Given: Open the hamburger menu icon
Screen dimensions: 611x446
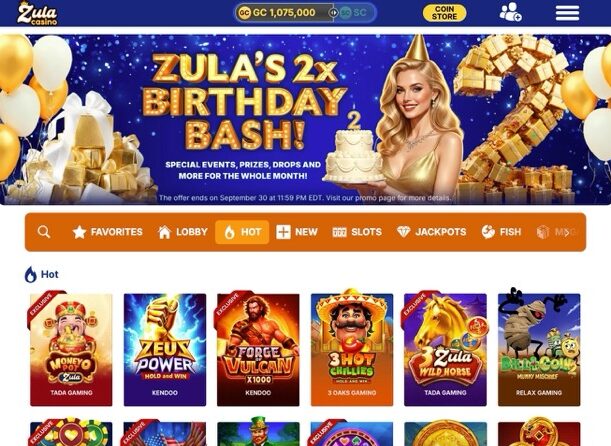Looking at the screenshot, I should [x=567, y=13].
